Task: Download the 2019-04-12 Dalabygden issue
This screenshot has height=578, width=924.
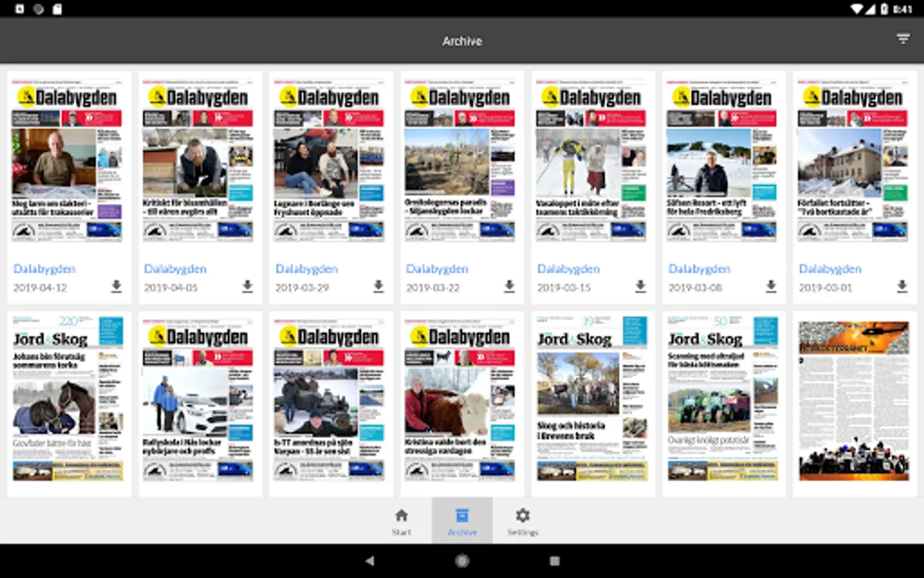Action: point(116,286)
